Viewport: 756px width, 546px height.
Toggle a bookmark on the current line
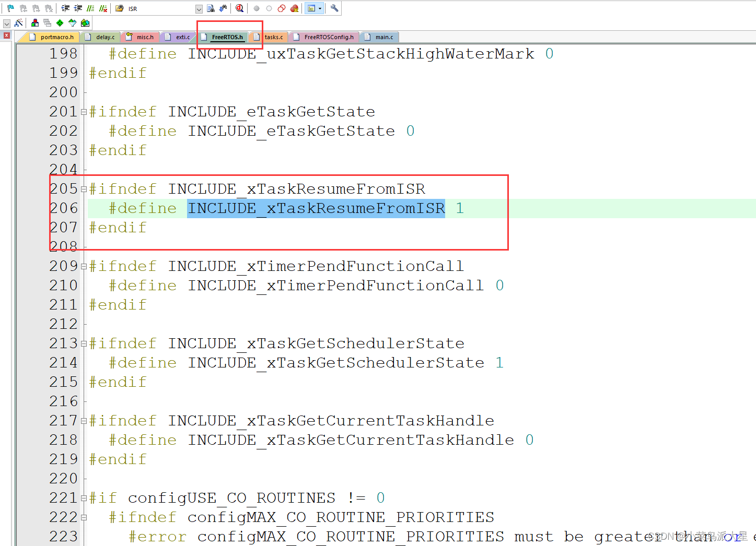pos(9,8)
